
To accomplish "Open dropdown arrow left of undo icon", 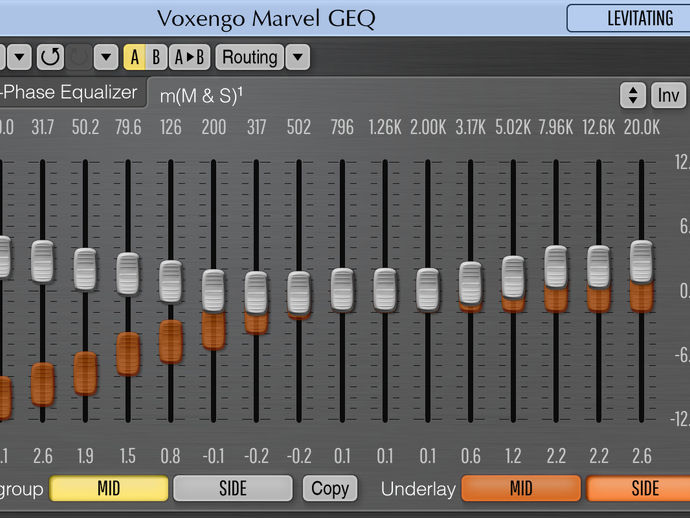I will (19, 57).
